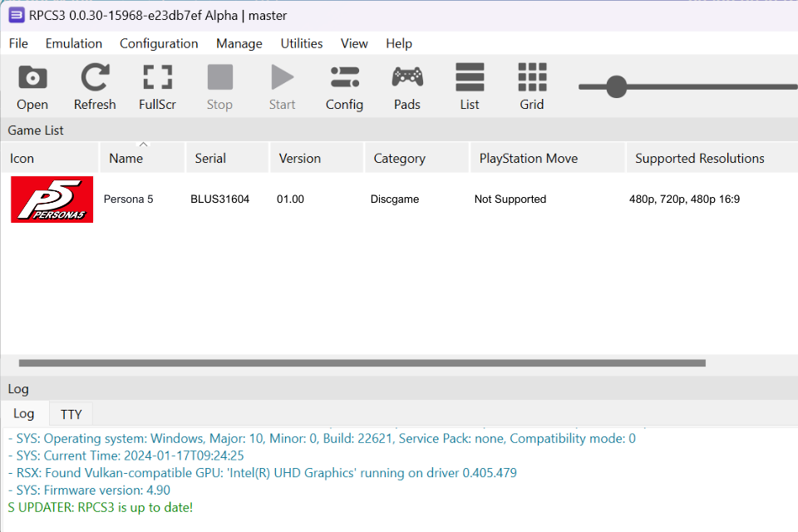Viewport: 798px width, 532px height.
Task: Click the Start emulation icon
Action: (282, 86)
